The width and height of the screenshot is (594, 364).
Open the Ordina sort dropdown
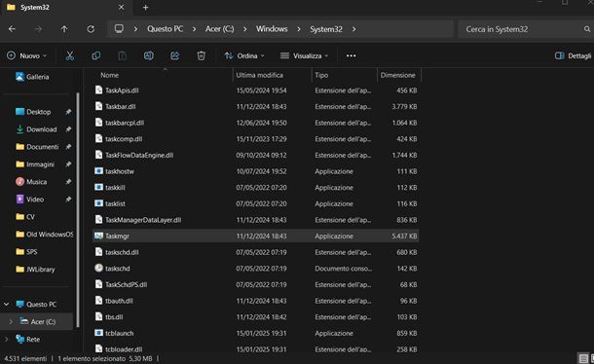pos(244,55)
